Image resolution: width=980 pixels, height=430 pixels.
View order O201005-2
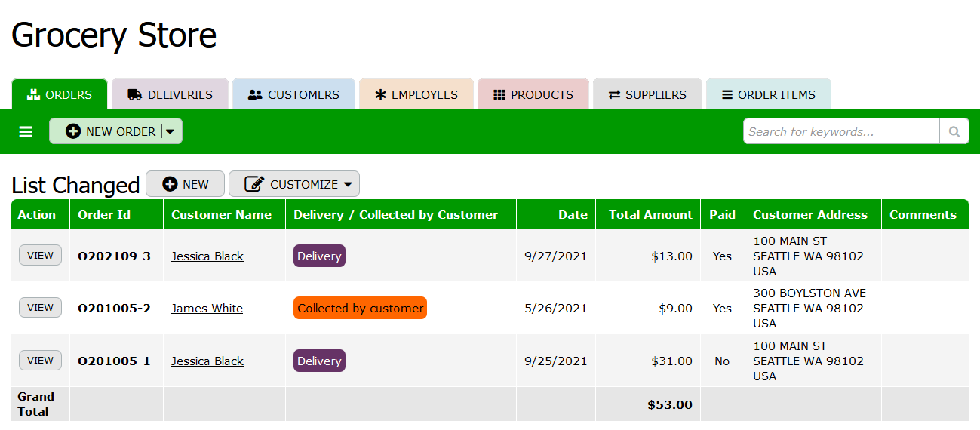(40, 307)
